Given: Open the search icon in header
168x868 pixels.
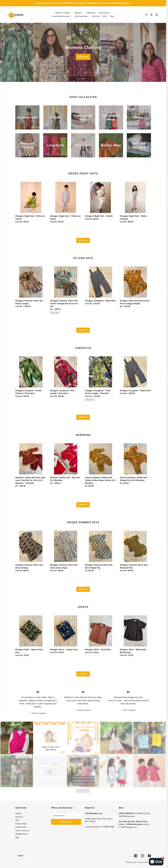Looking at the screenshot, I should click(146, 15).
